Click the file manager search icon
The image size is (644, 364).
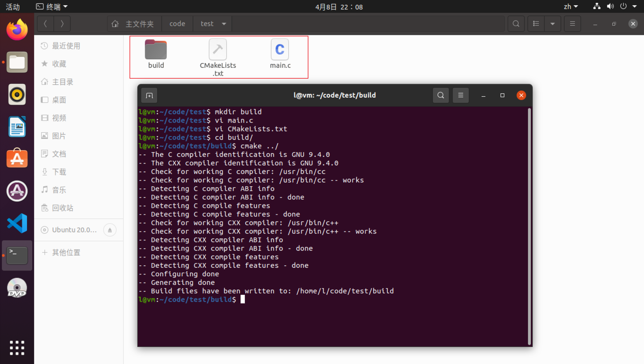516,24
